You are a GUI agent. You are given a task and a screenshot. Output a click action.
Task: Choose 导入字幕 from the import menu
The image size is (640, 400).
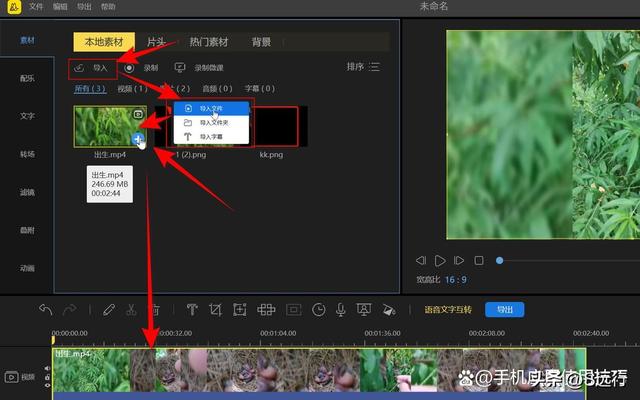pos(211,137)
